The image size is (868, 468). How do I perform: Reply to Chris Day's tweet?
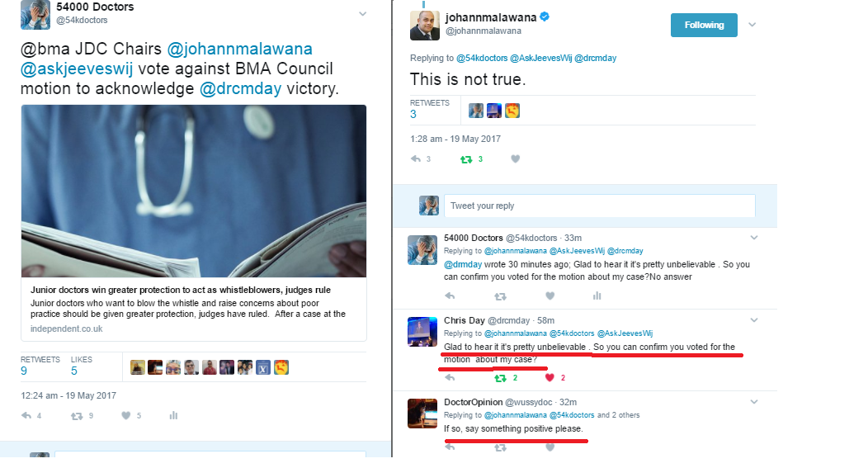click(x=450, y=378)
